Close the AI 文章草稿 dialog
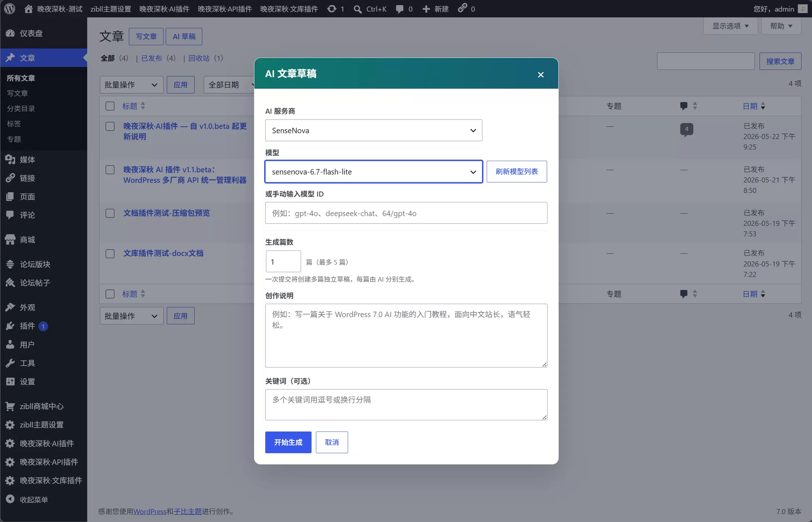 [x=541, y=75]
